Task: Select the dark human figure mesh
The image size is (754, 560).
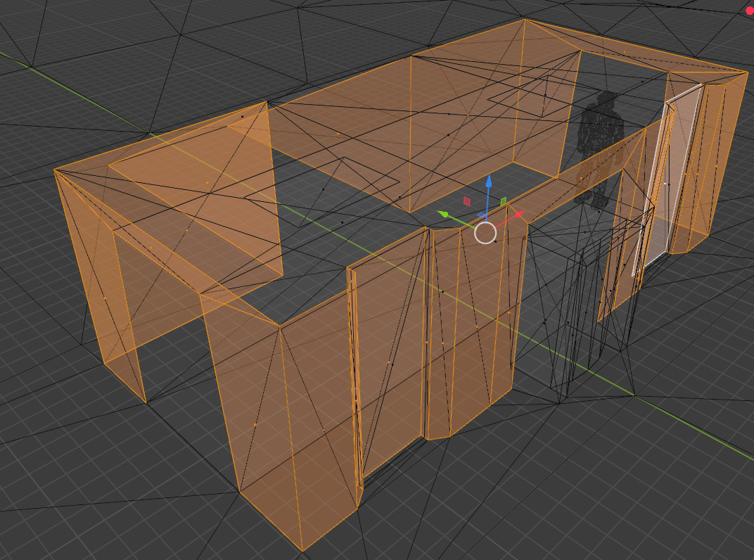Action: pos(600,151)
